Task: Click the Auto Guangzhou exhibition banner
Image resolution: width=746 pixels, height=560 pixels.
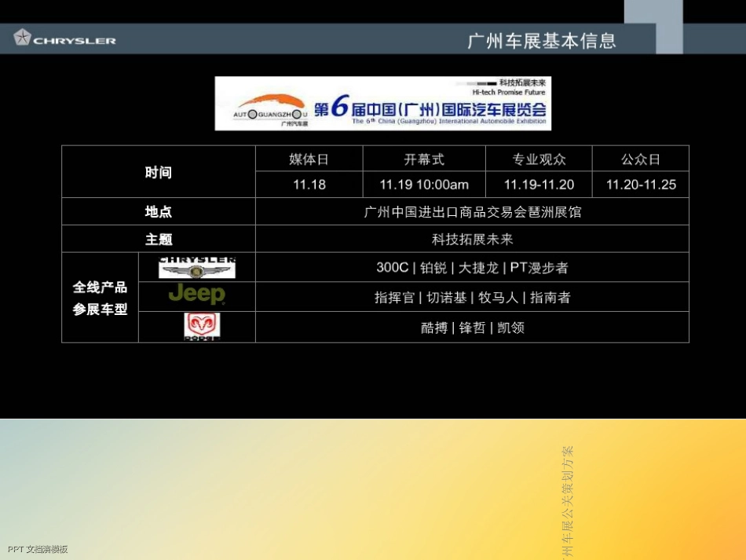Action: click(383, 103)
